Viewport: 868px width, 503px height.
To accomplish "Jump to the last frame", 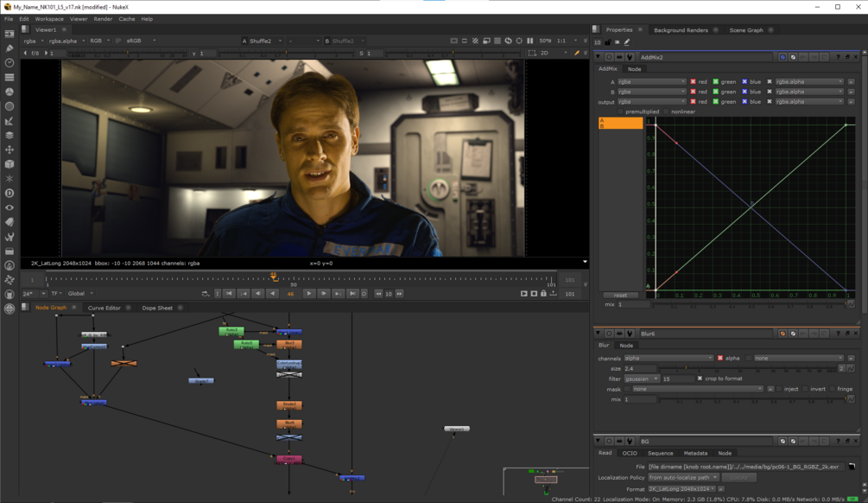I will 352,294.
